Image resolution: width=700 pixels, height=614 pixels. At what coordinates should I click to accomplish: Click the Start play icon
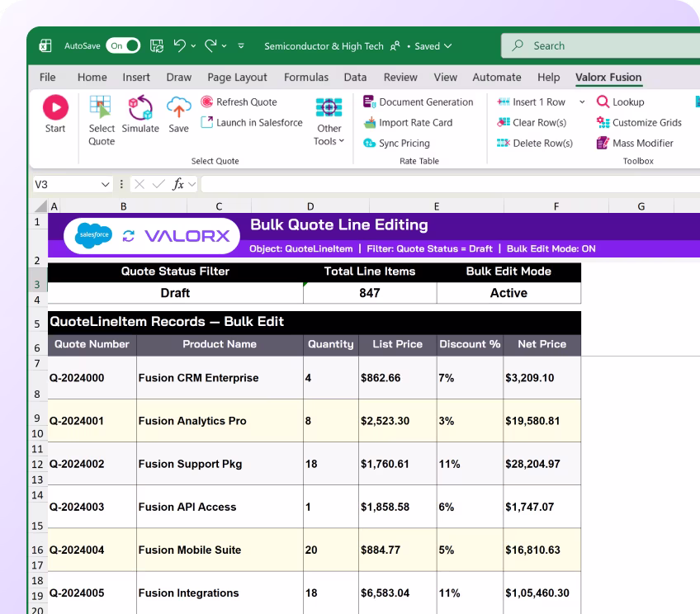pyautogui.click(x=55, y=107)
